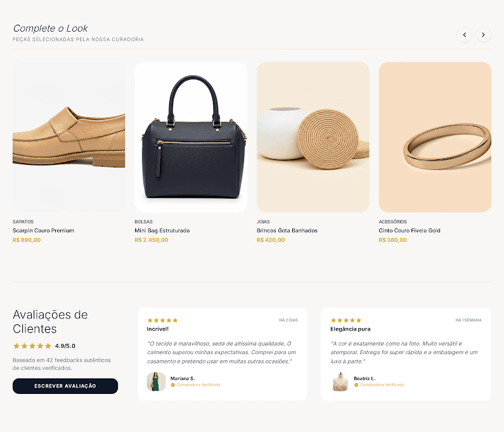Open the Scarpin Couro Premium shoe image
The width and height of the screenshot is (504, 432).
[x=69, y=137]
